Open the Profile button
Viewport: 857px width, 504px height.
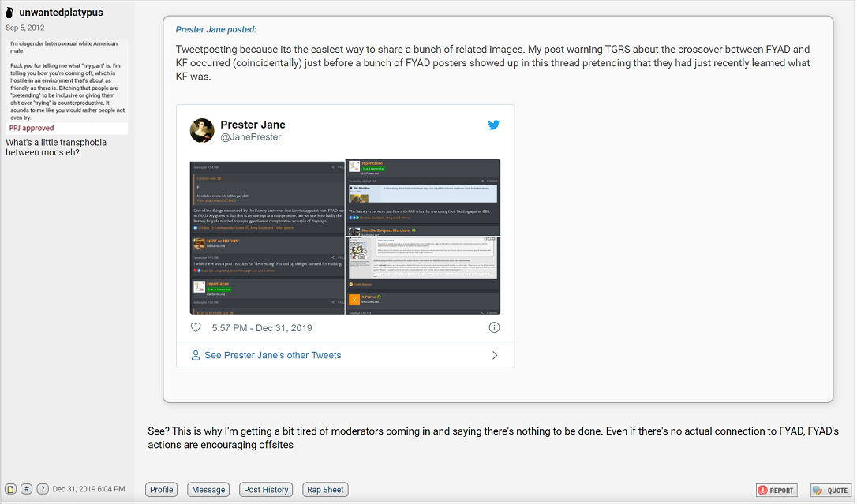click(x=161, y=490)
